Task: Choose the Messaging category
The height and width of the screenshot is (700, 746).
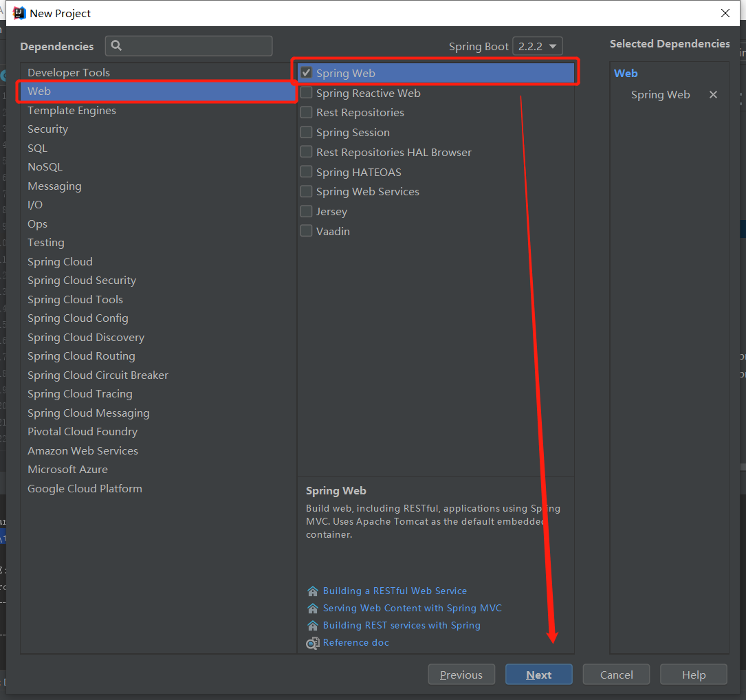Action: 158,186
